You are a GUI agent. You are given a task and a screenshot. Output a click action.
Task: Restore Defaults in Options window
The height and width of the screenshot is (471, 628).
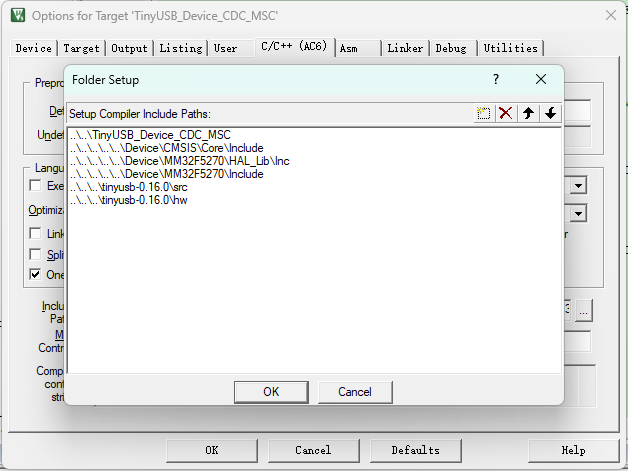pyautogui.click(x=416, y=451)
